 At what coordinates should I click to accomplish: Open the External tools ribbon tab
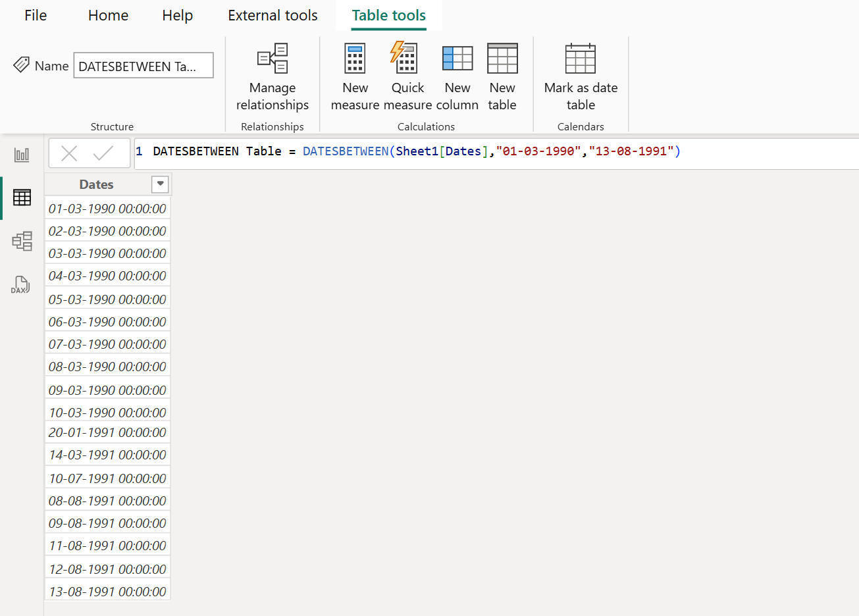[x=273, y=15]
